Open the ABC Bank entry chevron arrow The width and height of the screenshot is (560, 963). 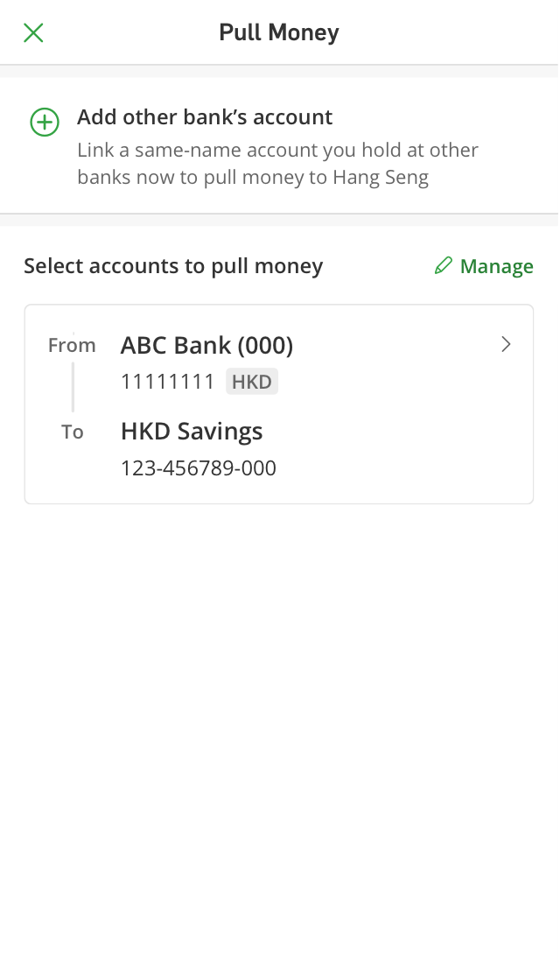(506, 345)
